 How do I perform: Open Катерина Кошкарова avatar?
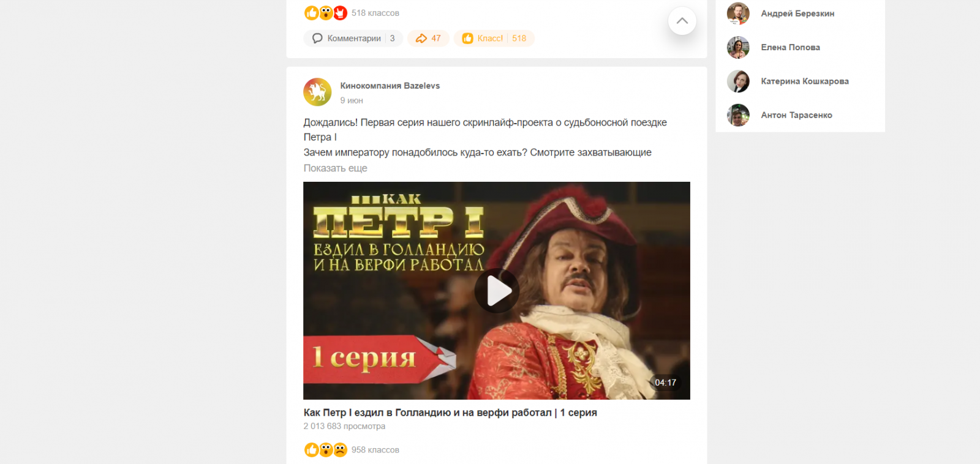[738, 81]
